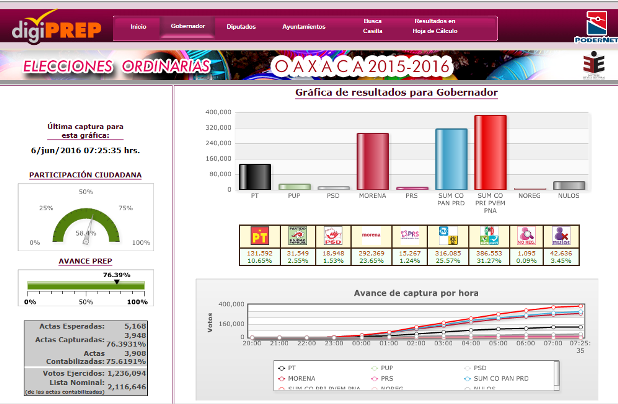Select the null votes icon
618x404 pixels.
pos(561,236)
